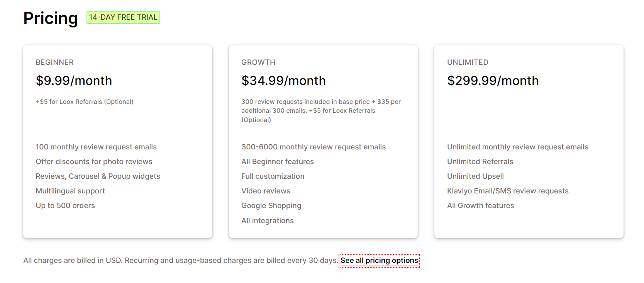Click Unlimited Referrals feature
Image resolution: width=644 pixels, height=283 pixels.
(480, 162)
